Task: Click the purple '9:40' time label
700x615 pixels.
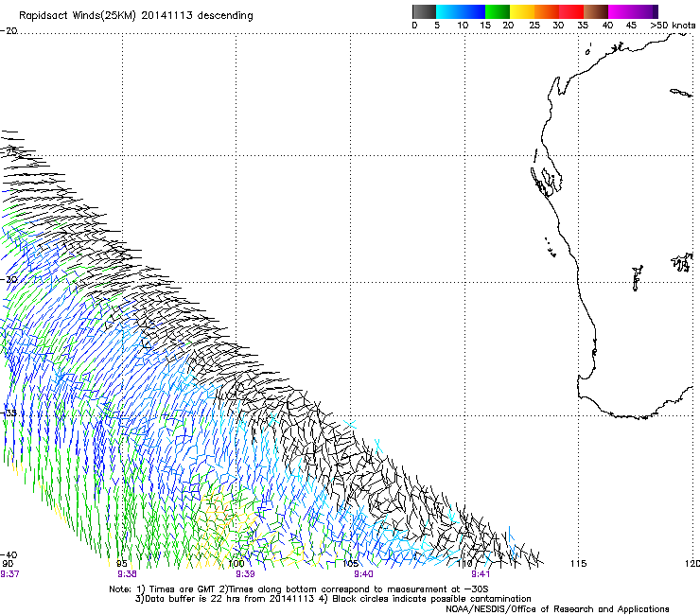Action: click(x=363, y=574)
